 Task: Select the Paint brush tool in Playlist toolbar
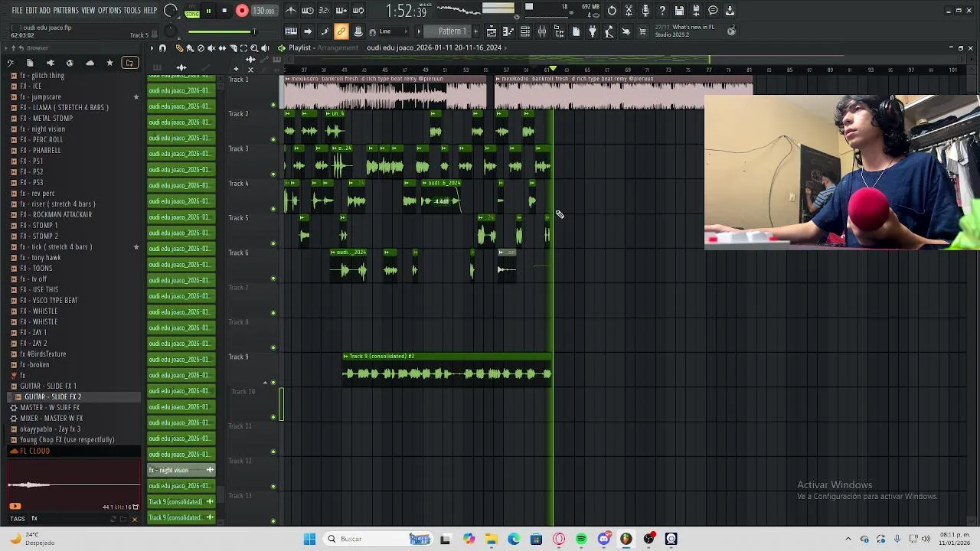click(x=190, y=48)
